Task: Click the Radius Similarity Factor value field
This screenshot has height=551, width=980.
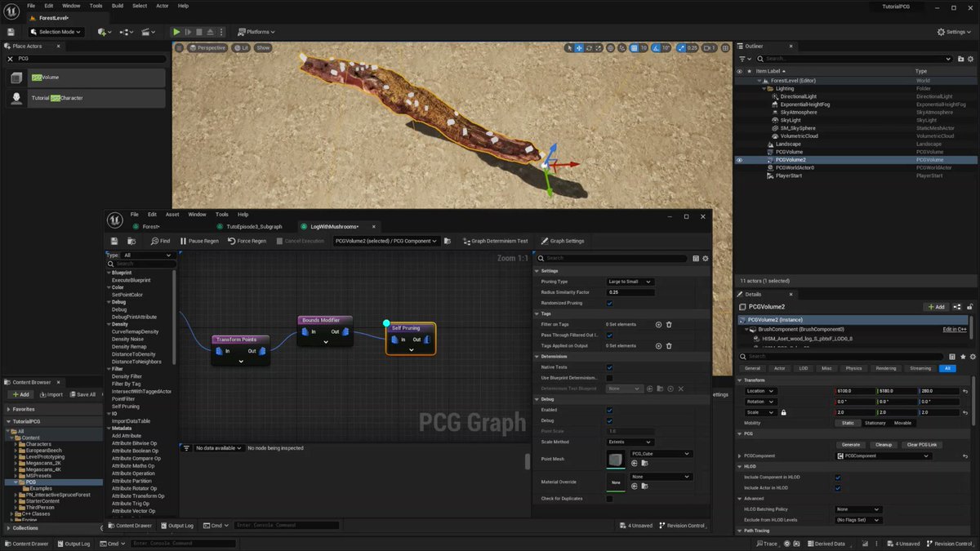Action: click(630, 292)
